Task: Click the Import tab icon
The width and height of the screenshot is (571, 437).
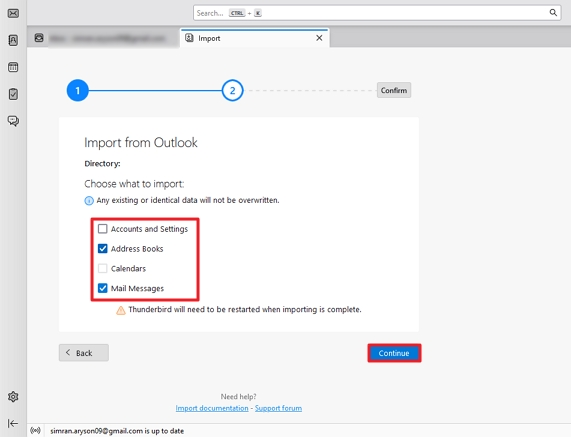Action: (x=189, y=38)
